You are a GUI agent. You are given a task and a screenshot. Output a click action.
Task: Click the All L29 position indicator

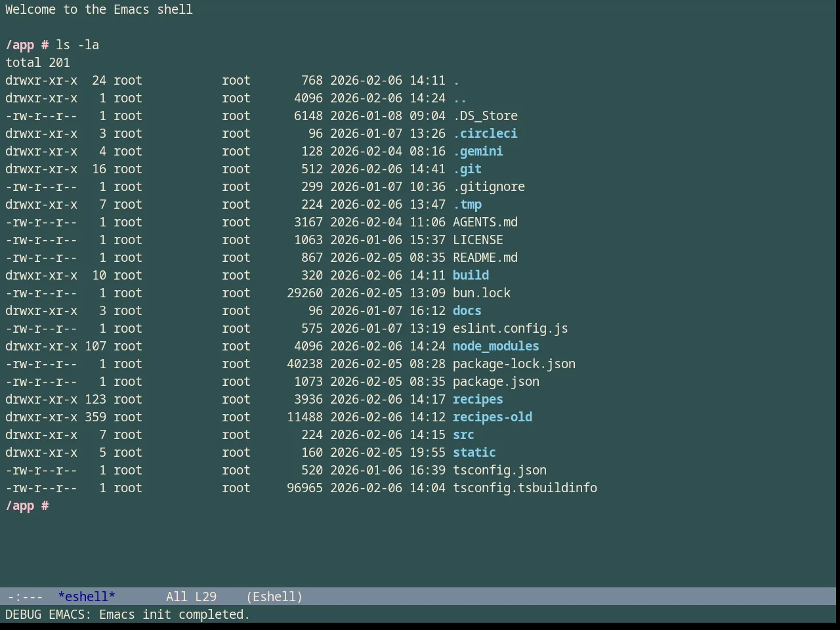click(x=191, y=597)
